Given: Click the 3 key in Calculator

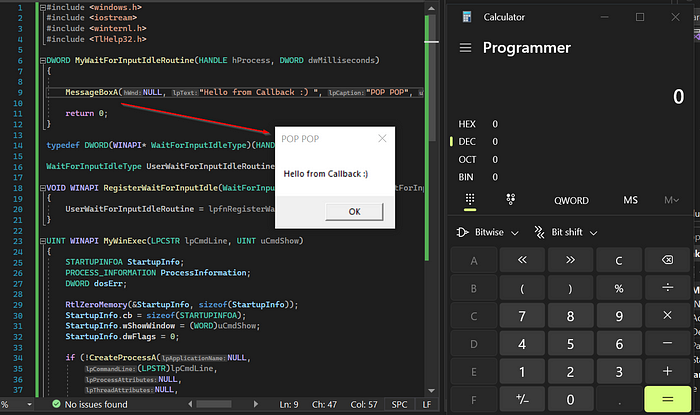Looking at the screenshot, I should click(x=619, y=371).
